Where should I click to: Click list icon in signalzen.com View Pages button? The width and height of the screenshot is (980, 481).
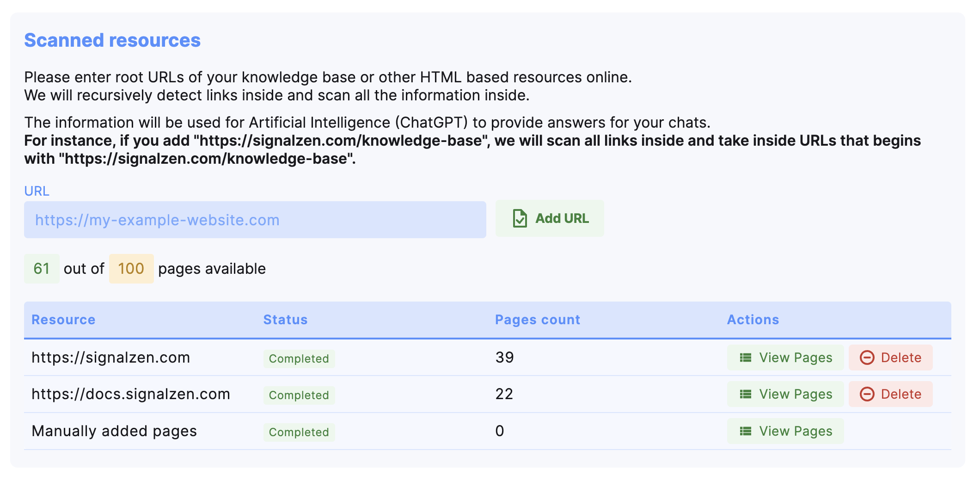(x=745, y=358)
